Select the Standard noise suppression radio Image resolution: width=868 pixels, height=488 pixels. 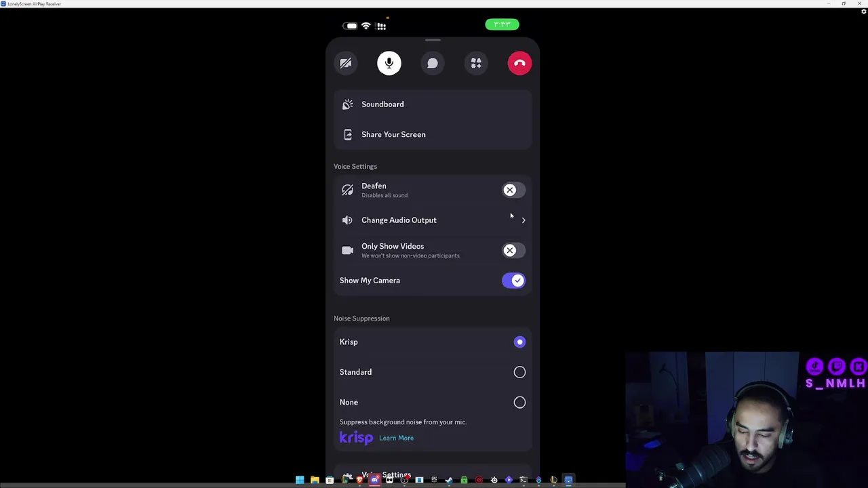(519, 372)
